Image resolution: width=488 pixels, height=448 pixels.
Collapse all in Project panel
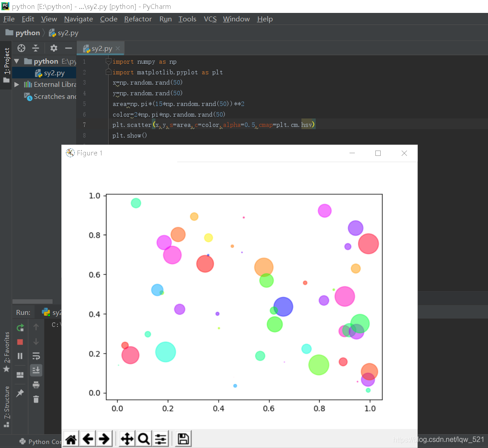36,48
